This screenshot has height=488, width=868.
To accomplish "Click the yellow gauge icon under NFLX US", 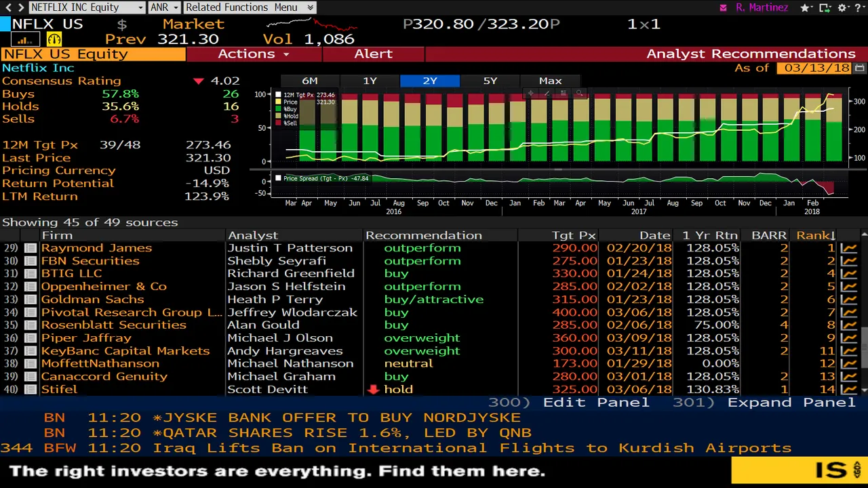I will pos(54,40).
